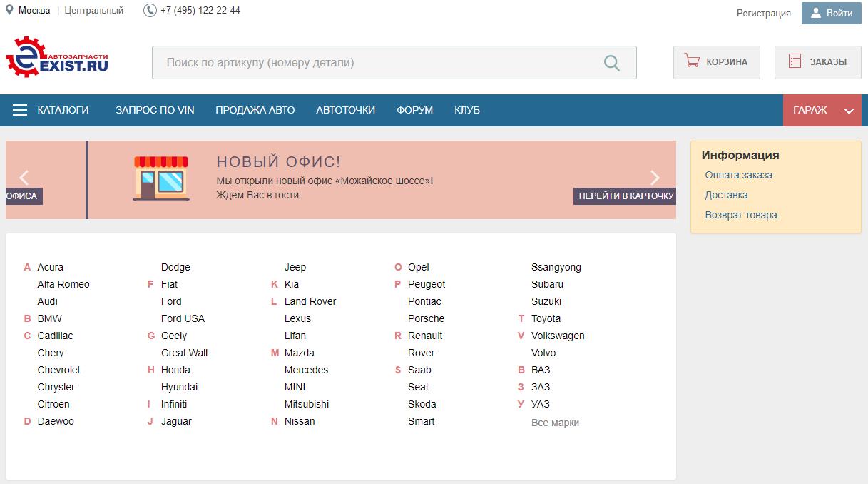Open the hamburger catalog menu icon
This screenshot has width=868, height=484.
coord(20,110)
